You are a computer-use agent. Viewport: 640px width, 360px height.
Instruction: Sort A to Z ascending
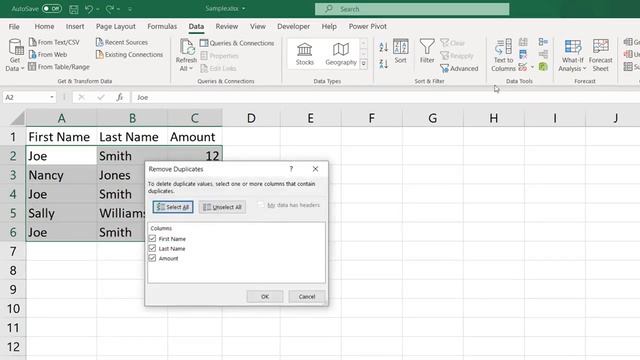pos(383,47)
